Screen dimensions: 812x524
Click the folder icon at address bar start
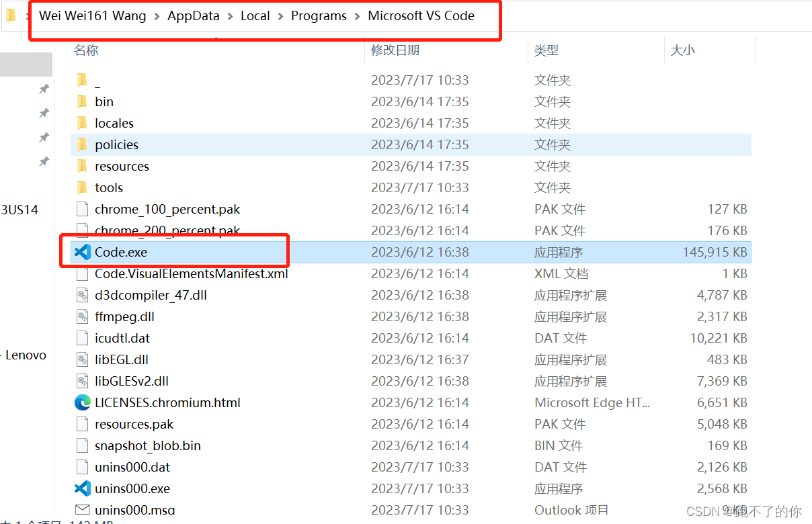tap(11, 15)
